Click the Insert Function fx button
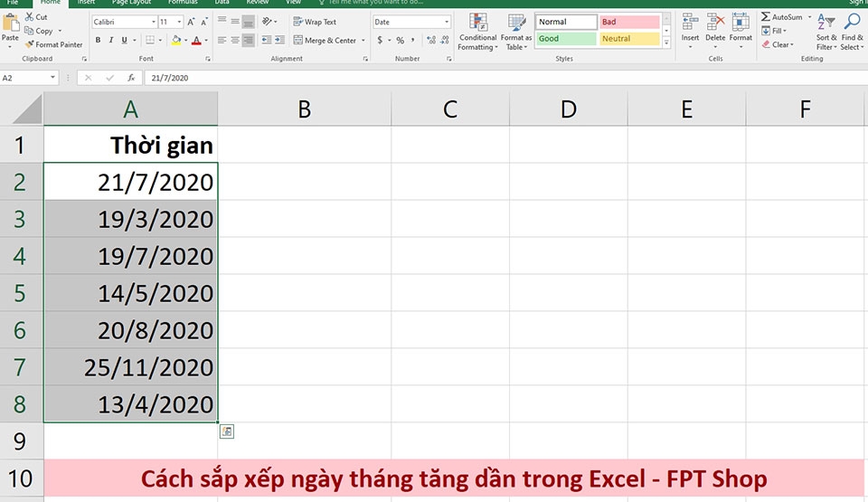Screen dimensions: 868x502 coord(131,78)
